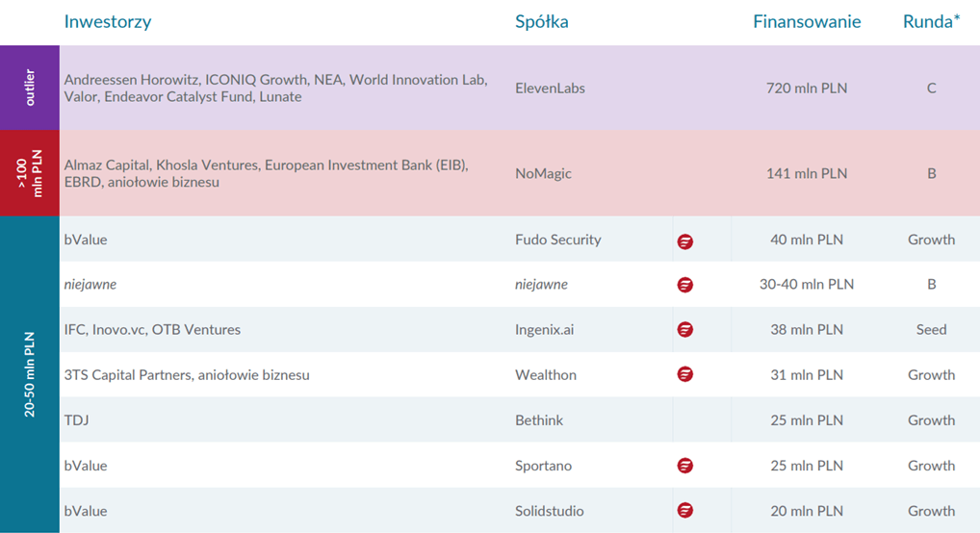Select the NoMagic company name
The width and height of the screenshot is (980, 533).
pyautogui.click(x=543, y=174)
